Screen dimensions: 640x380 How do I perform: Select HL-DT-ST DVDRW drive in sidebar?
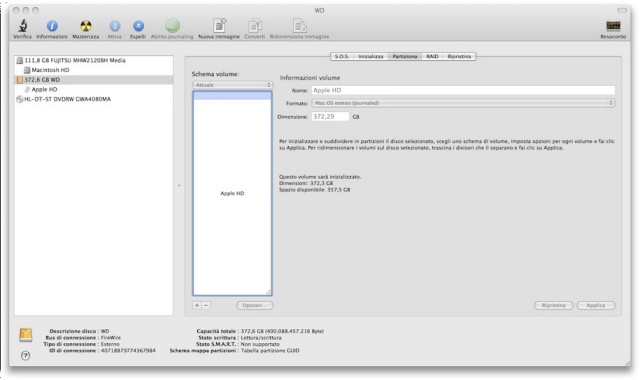coord(93,99)
